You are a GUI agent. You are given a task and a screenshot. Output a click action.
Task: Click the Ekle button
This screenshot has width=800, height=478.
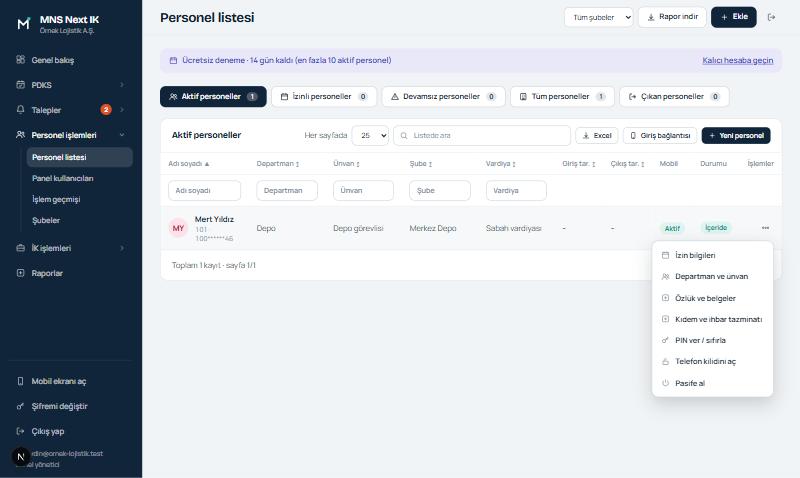click(734, 17)
